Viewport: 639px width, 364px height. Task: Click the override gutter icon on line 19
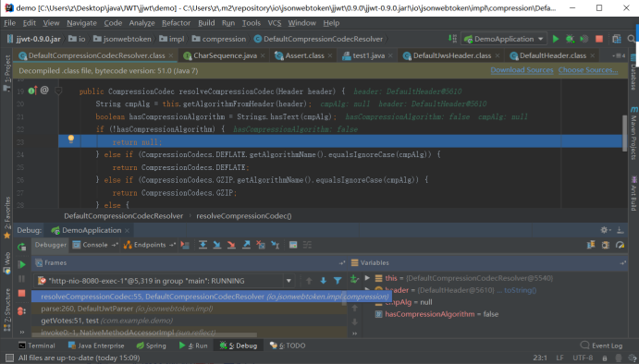pos(32,91)
